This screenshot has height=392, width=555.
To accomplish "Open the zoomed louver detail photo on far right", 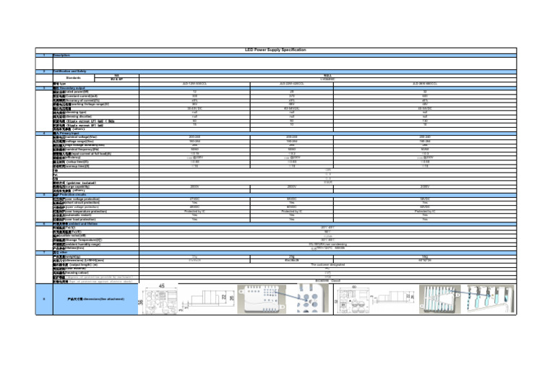I will (490, 299).
